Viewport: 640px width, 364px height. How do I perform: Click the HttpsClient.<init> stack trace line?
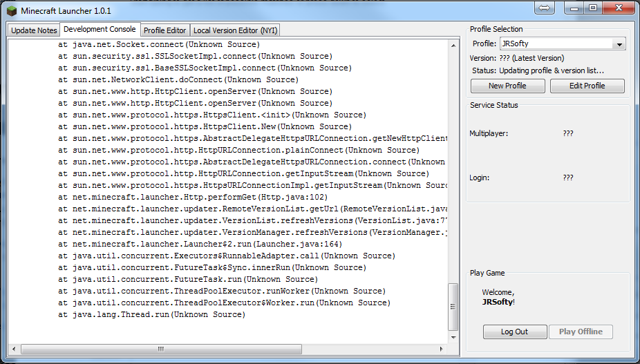(x=212, y=115)
